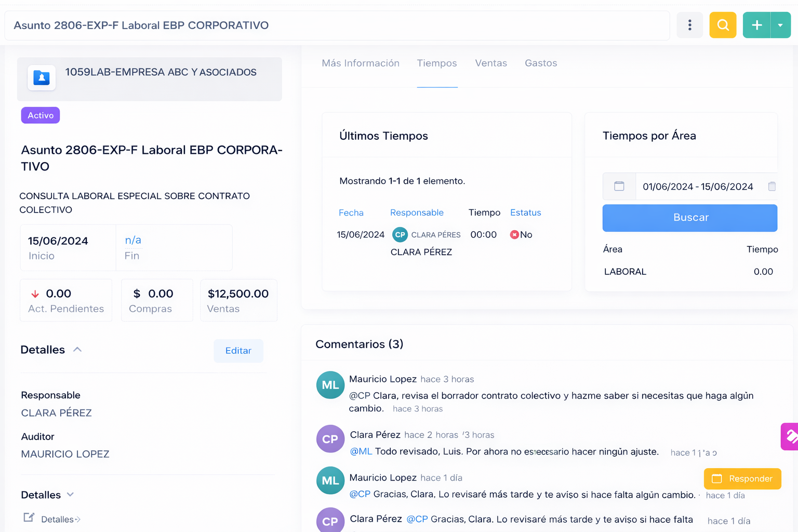Click the blue Buscar button

689,218
